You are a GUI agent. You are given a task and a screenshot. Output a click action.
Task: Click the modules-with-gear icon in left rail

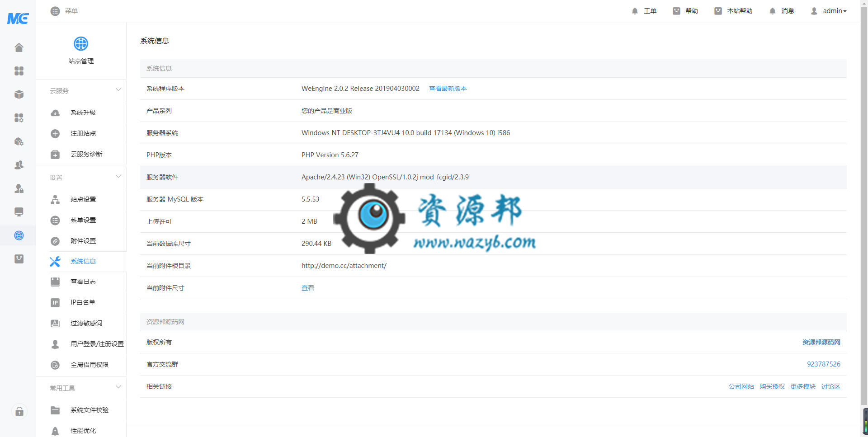point(19,118)
